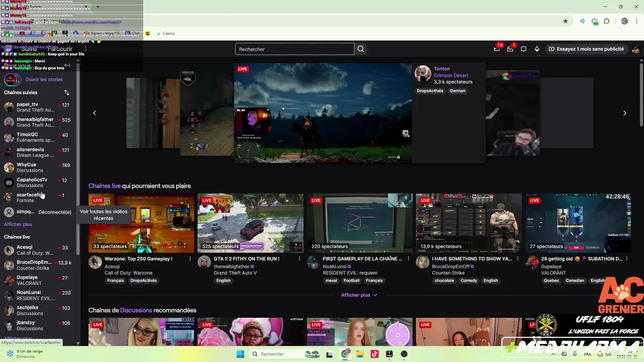Click Essayez 1 mois sans publicité

[x=586, y=49]
